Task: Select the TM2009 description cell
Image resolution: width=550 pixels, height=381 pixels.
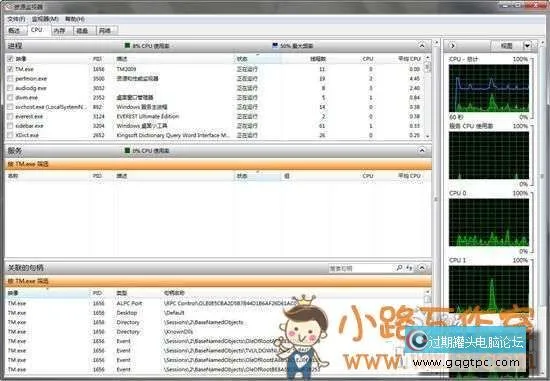Action: tap(126, 69)
